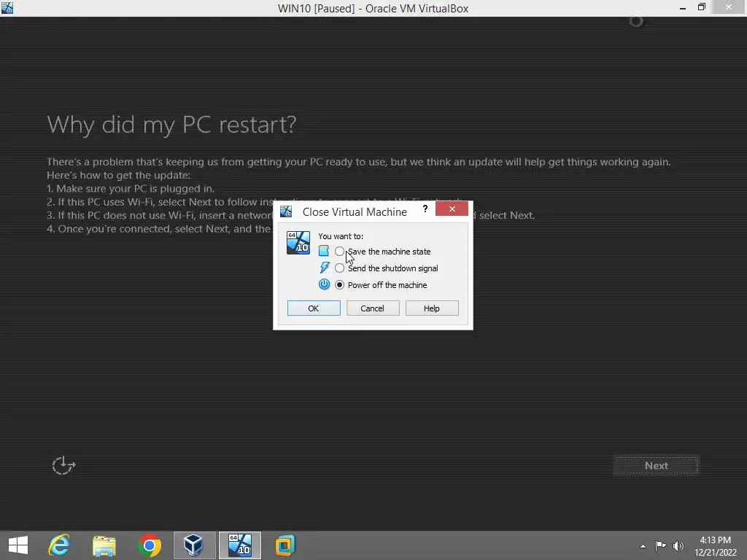Click the Ease of Access icon in guest
747x560 pixels.
point(63,465)
